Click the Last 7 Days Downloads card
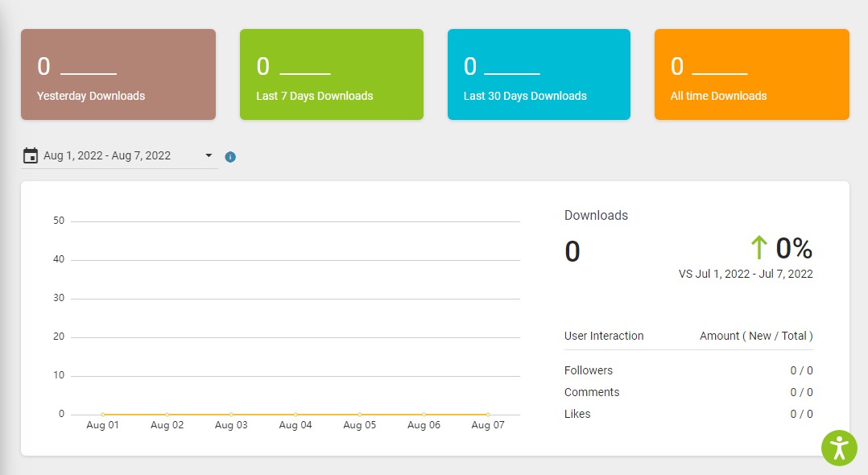This screenshot has height=475, width=868. (331, 74)
